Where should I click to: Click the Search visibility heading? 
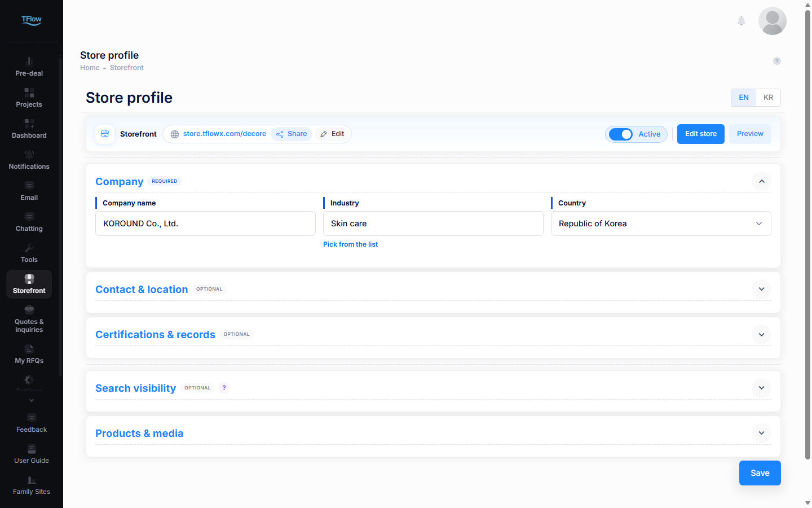[x=135, y=388]
